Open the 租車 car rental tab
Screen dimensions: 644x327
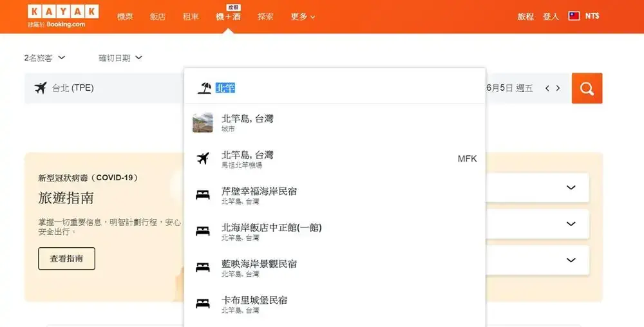point(191,17)
